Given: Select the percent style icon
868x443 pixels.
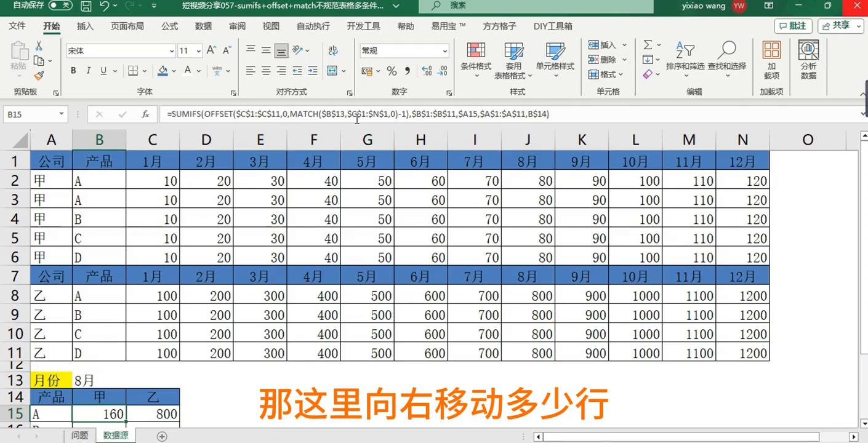Looking at the screenshot, I should (x=391, y=71).
